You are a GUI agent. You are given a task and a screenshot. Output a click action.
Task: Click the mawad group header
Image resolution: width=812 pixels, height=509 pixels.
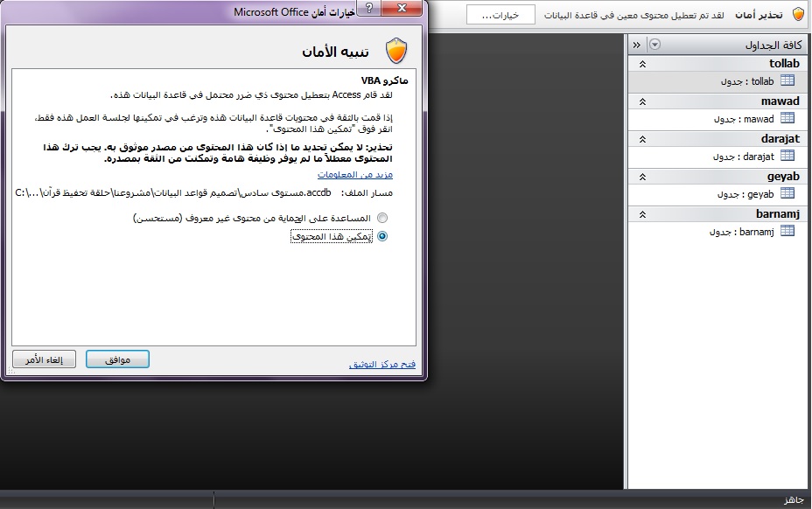pos(717,101)
